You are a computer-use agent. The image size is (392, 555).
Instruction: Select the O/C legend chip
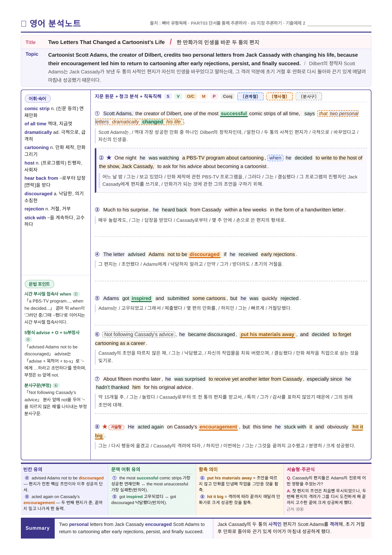[191, 97]
